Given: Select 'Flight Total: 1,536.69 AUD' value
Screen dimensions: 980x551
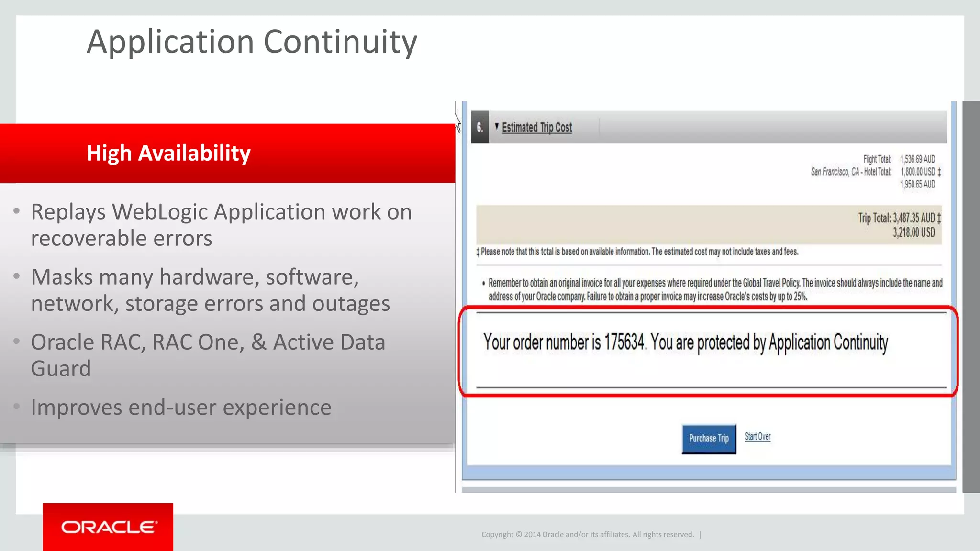Looking at the screenshot, I should tap(899, 159).
